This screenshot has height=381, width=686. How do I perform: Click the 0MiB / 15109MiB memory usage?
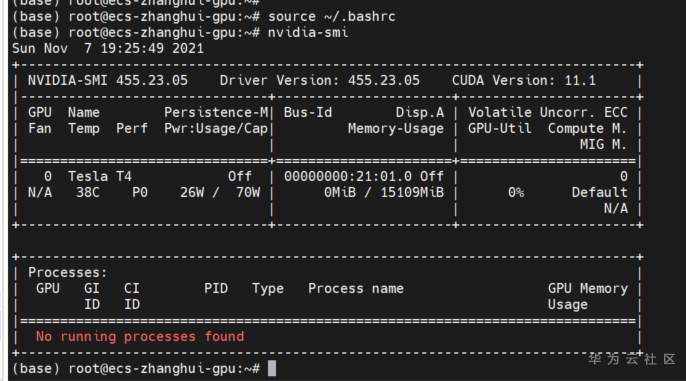(384, 192)
